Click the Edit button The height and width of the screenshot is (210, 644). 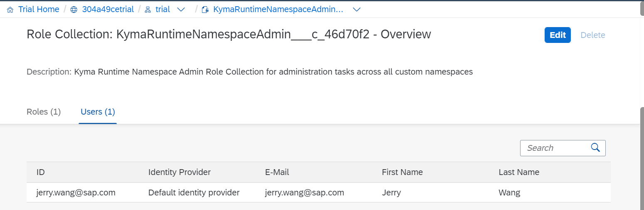(558, 35)
